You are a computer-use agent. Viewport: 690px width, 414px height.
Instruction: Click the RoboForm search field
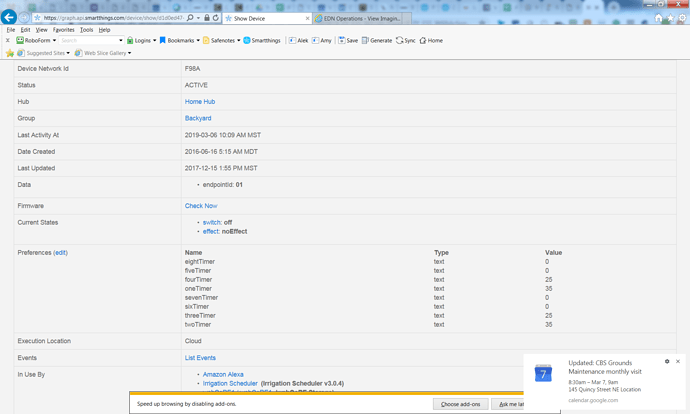coord(88,40)
